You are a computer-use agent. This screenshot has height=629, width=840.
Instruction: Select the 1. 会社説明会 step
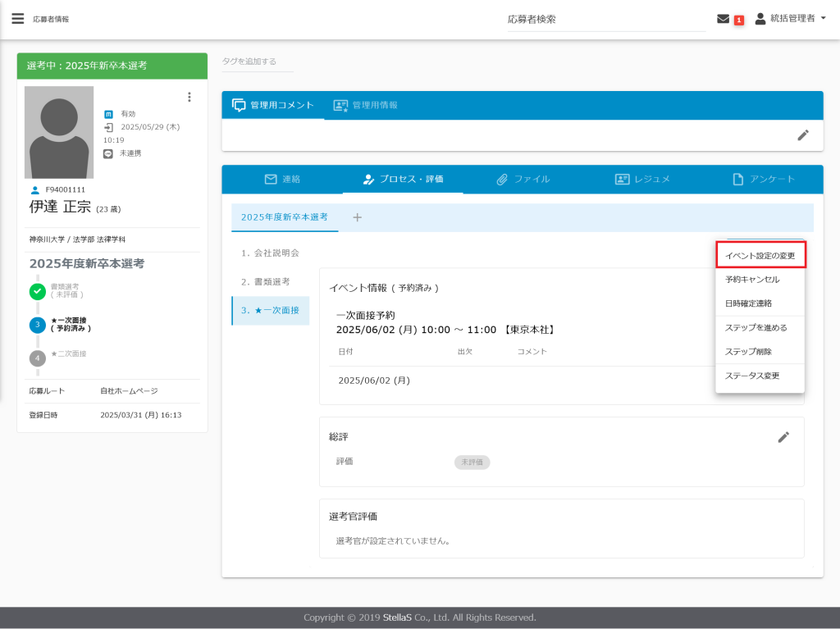pos(270,253)
